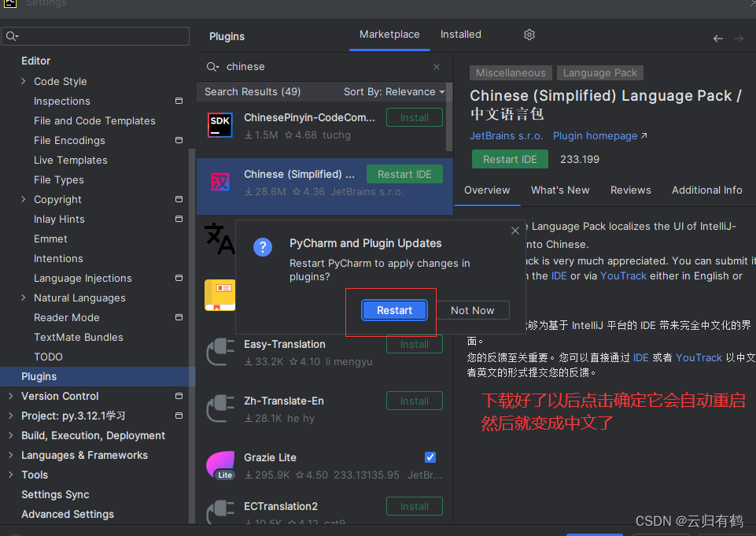Expand Build, Execution, Deployment section

point(10,435)
